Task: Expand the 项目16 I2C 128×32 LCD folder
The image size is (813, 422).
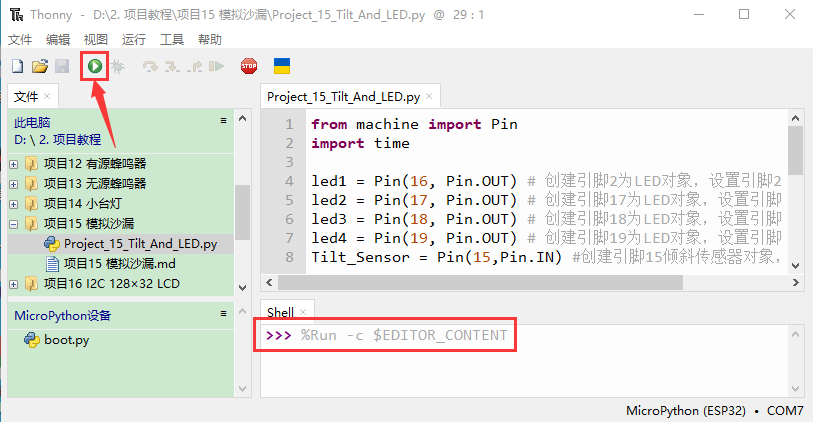Action: pyautogui.click(x=13, y=284)
